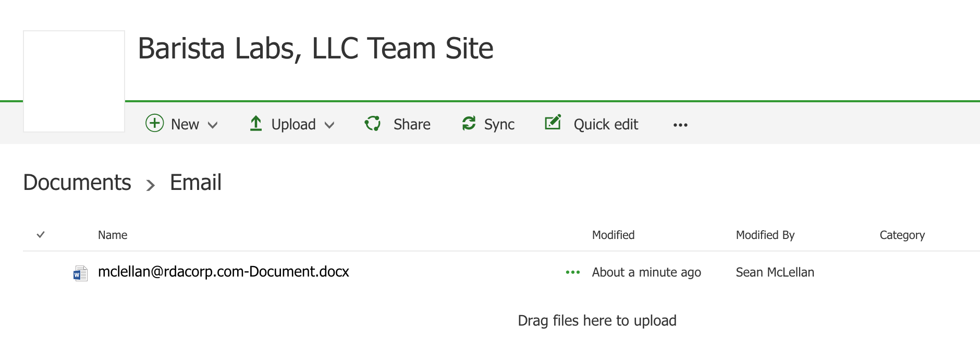Viewport: 980px width, 359px height.
Task: Click the Share toolbar label
Action: coord(412,124)
